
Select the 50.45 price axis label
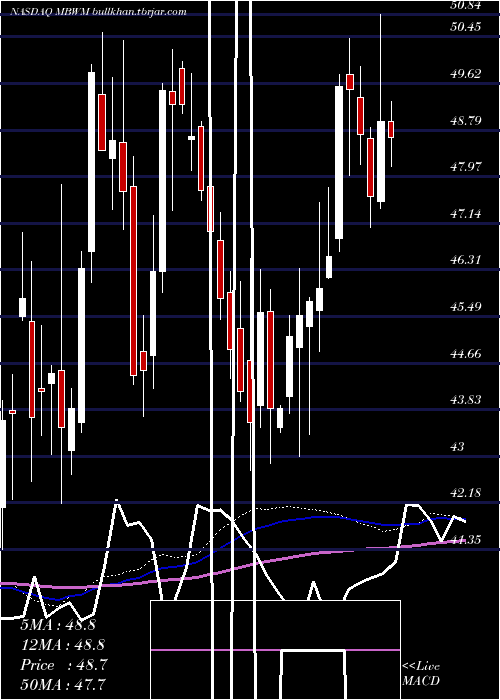point(466,27)
